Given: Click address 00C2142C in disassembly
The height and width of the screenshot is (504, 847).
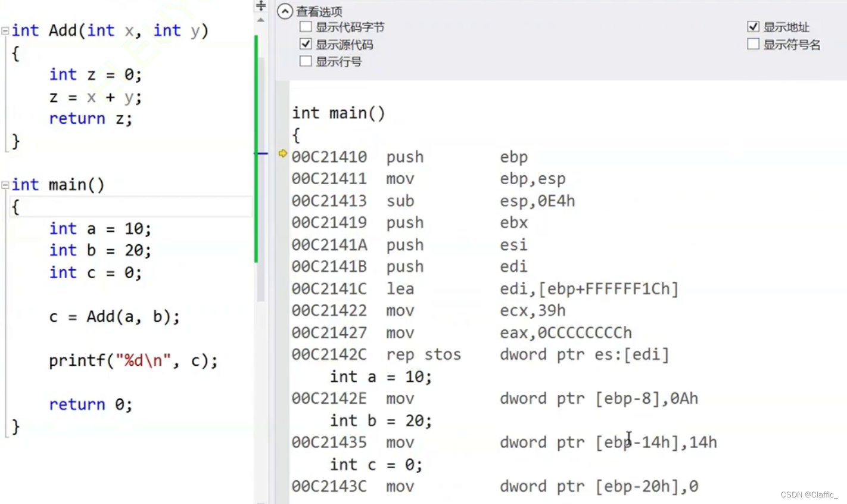Looking at the screenshot, I should click(x=329, y=355).
